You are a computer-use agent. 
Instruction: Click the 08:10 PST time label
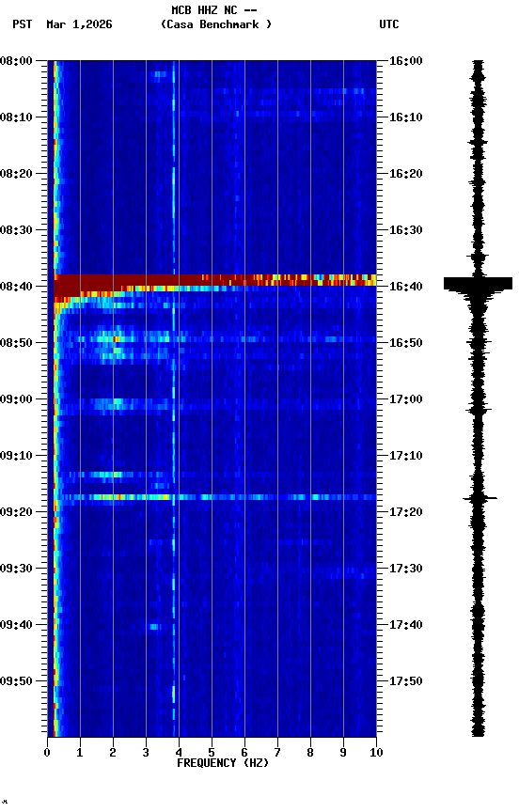pos(16,117)
